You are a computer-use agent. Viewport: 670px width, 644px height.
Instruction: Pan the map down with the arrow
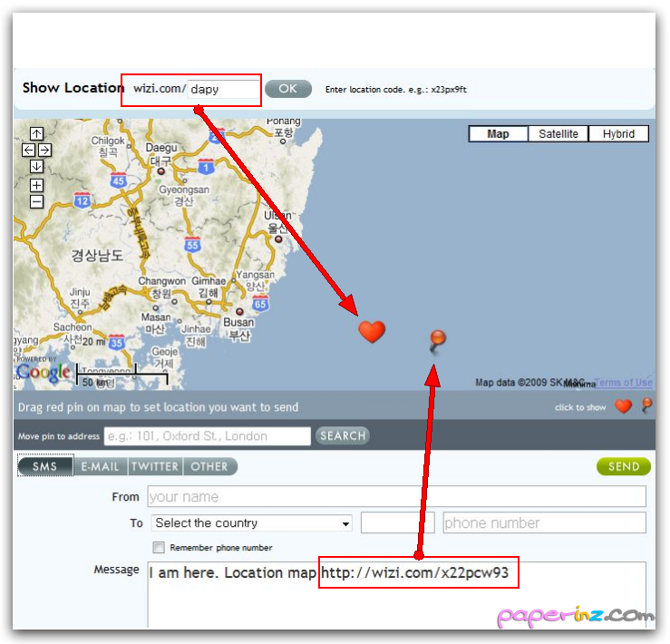point(37,166)
